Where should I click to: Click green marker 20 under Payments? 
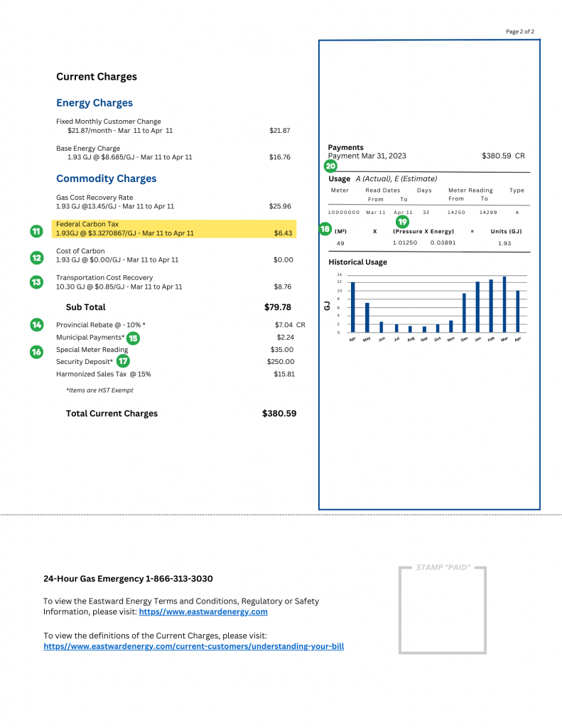[330, 166]
